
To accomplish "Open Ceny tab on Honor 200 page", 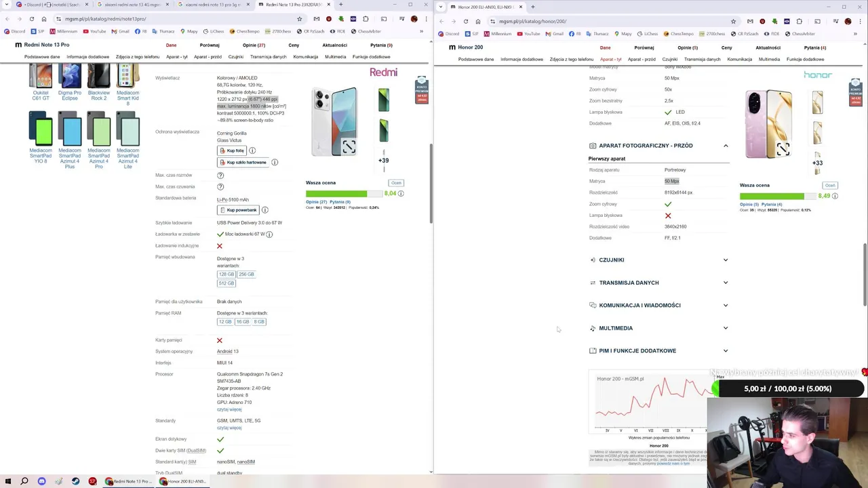I will [x=726, y=48].
